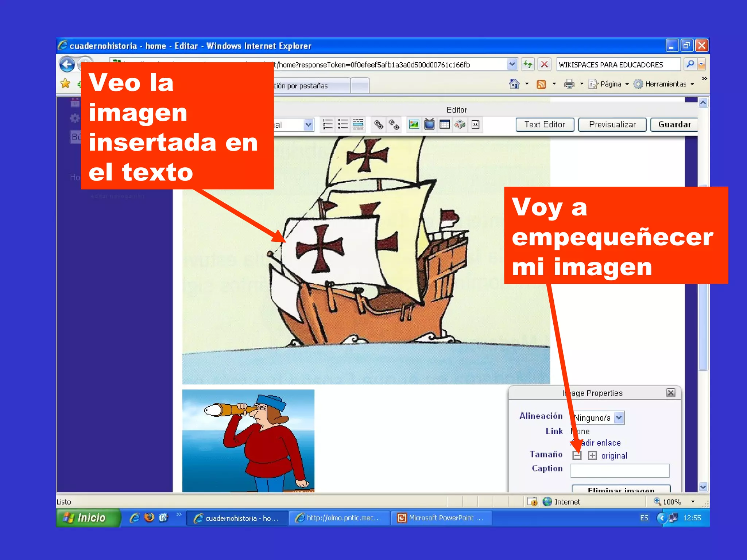Click Firefox quick launch icon
747x560 pixels.
coord(149,518)
